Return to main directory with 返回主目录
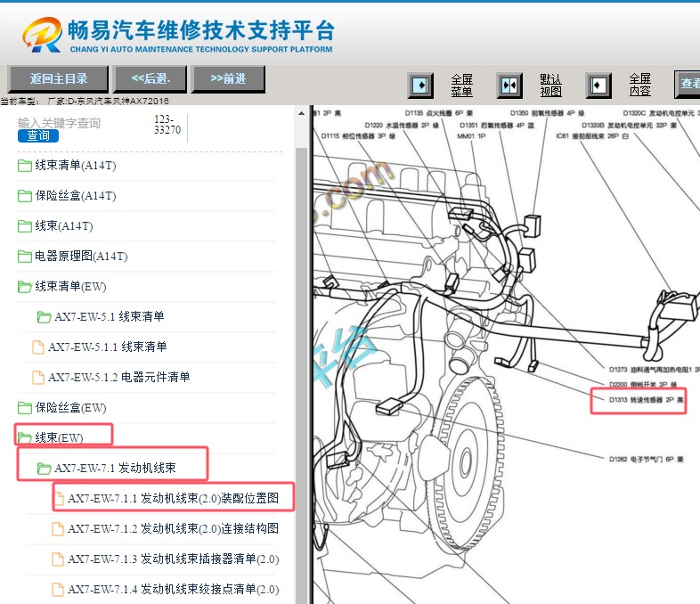This screenshot has width=700, height=604. coord(58,79)
